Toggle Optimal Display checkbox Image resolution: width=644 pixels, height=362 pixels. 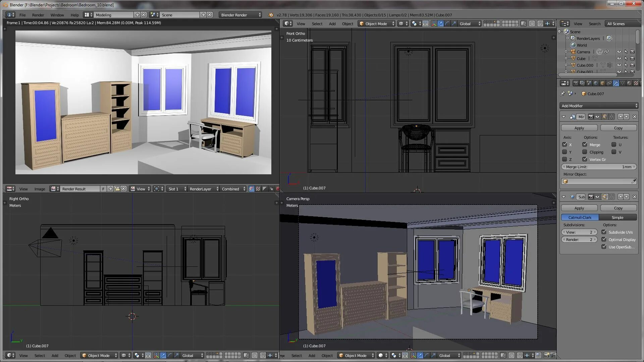[604, 239]
